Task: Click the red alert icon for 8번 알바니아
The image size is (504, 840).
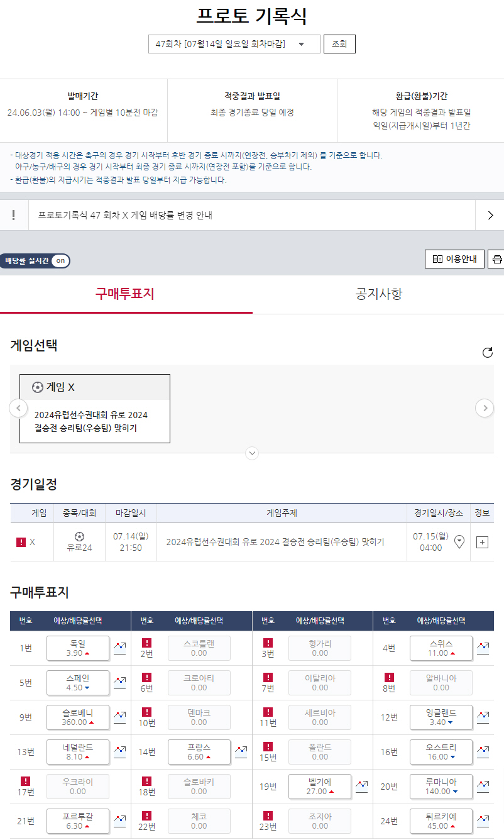Action: [x=389, y=677]
